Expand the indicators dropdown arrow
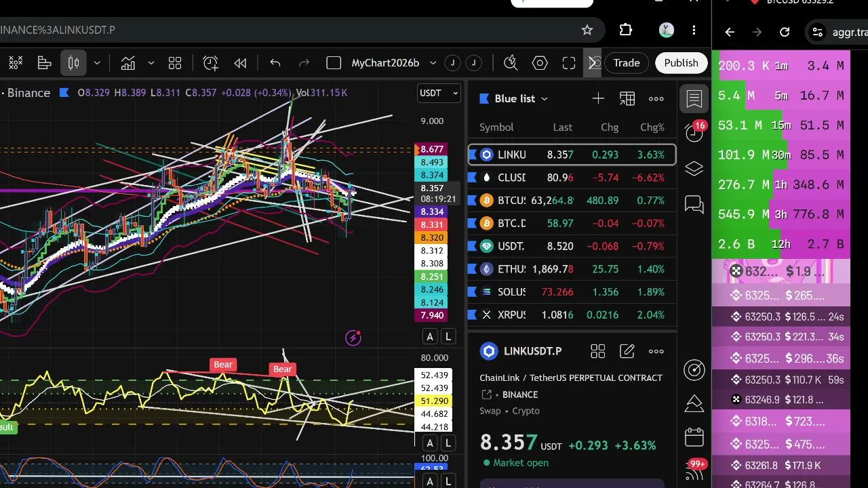Image resolution: width=868 pixels, height=488 pixels. pyautogui.click(x=151, y=63)
